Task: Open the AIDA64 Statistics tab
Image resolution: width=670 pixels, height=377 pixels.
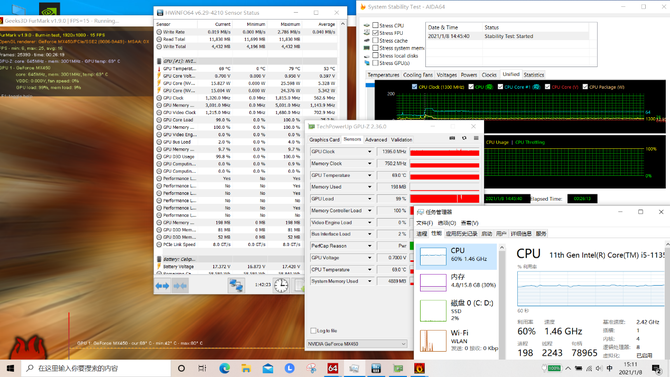Action: click(x=534, y=75)
